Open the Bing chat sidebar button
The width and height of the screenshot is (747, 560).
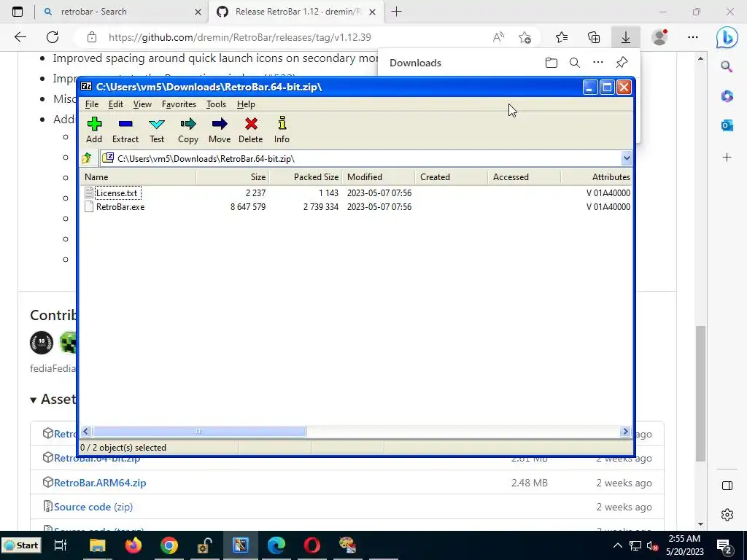727,37
